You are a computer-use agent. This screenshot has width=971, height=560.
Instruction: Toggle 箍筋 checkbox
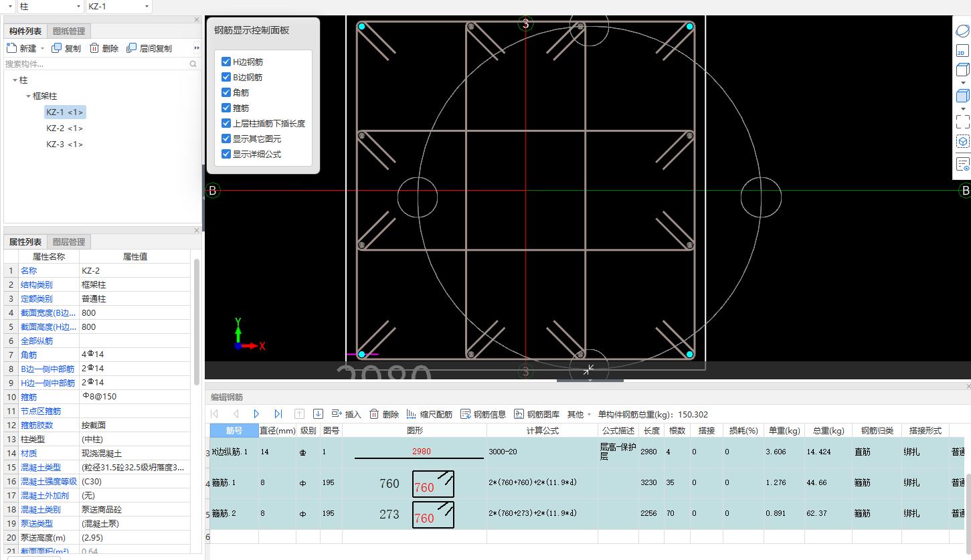pyautogui.click(x=226, y=108)
